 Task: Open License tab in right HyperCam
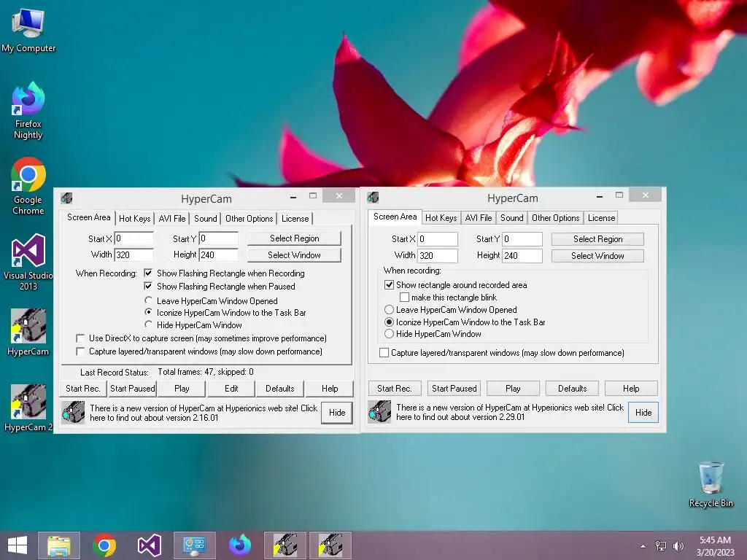[601, 217]
